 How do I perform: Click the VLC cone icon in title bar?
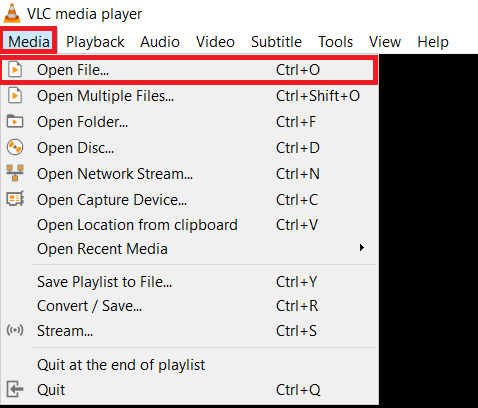click(x=12, y=13)
